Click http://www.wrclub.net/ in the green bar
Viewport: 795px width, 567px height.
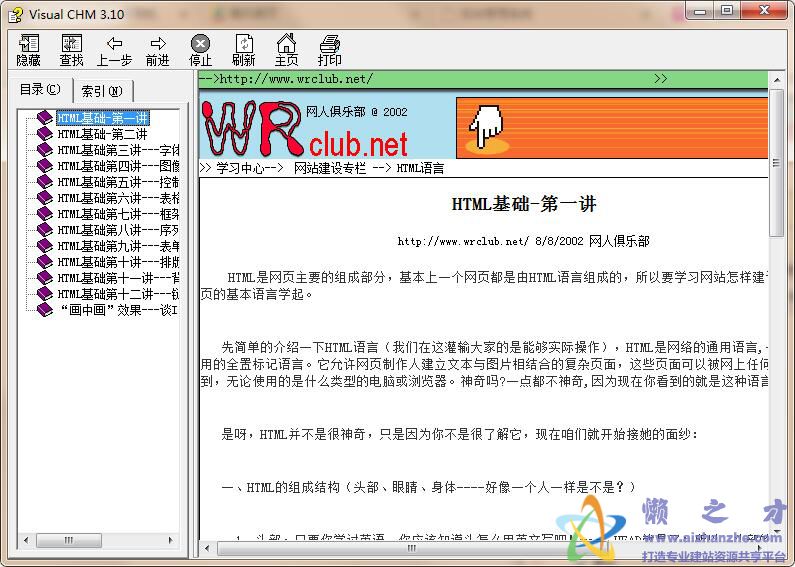click(x=296, y=79)
